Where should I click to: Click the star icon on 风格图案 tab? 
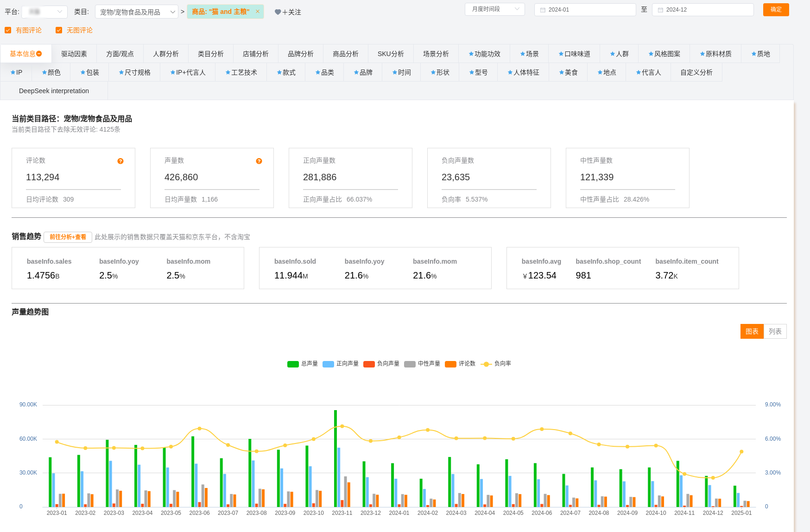pyautogui.click(x=651, y=54)
